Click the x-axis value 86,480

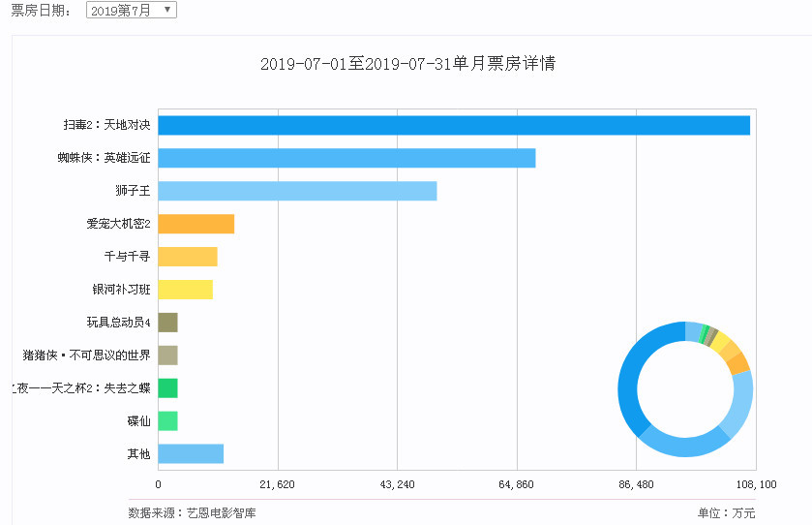click(636, 484)
